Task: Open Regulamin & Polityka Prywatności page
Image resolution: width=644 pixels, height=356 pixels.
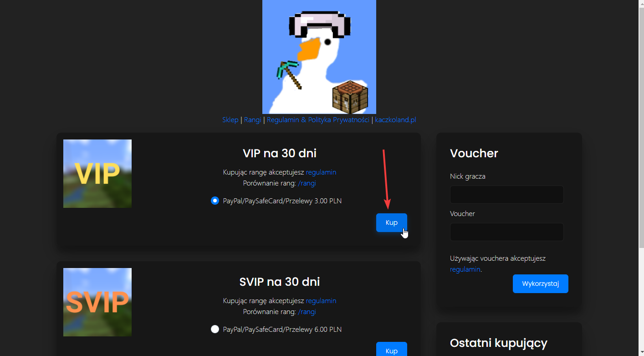Action: [318, 120]
